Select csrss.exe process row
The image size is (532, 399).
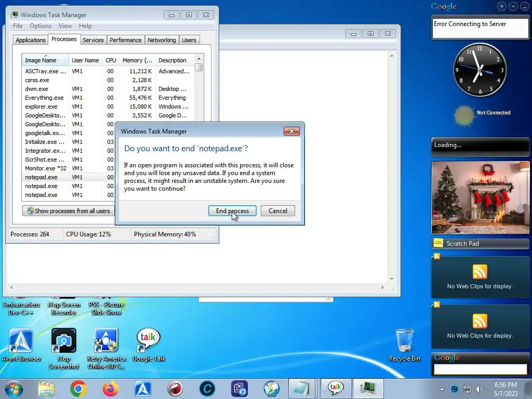[108, 80]
